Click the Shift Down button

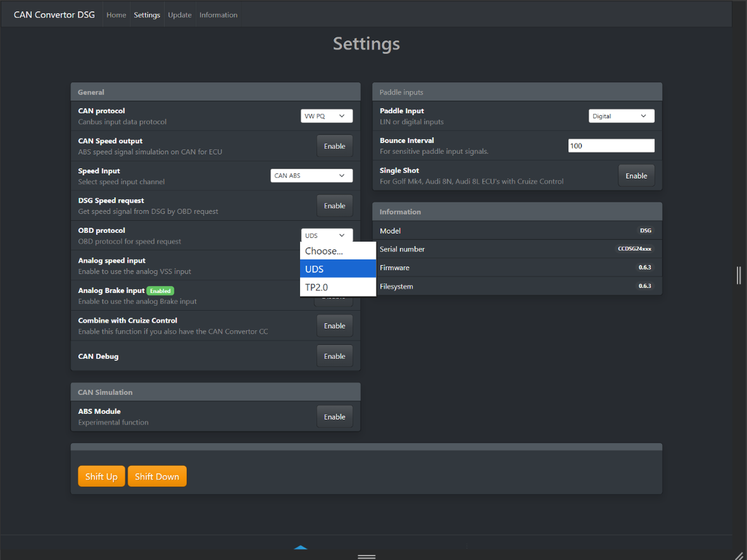tap(157, 476)
